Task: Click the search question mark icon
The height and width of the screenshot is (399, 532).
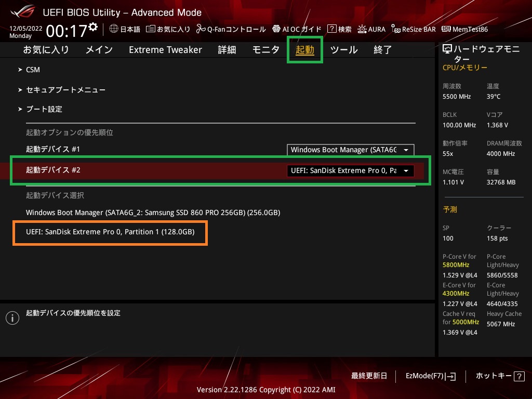Action: pos(331,29)
